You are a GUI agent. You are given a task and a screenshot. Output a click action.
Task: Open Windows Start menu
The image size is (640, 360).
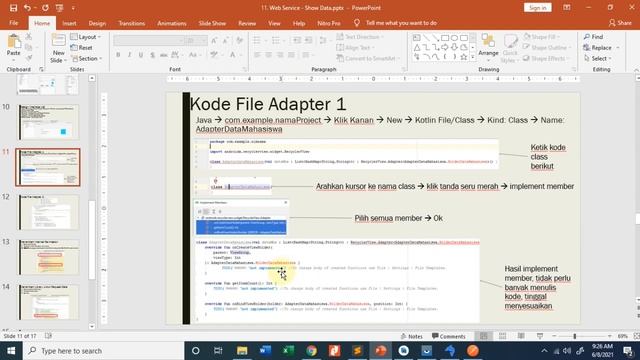coord(11,351)
